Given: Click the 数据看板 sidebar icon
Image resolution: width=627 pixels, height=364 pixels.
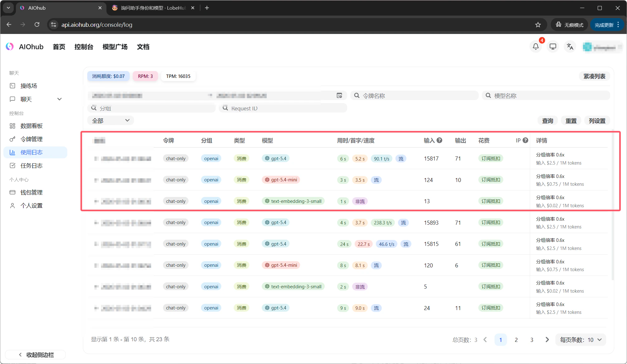Looking at the screenshot, I should pyautogui.click(x=12, y=126).
